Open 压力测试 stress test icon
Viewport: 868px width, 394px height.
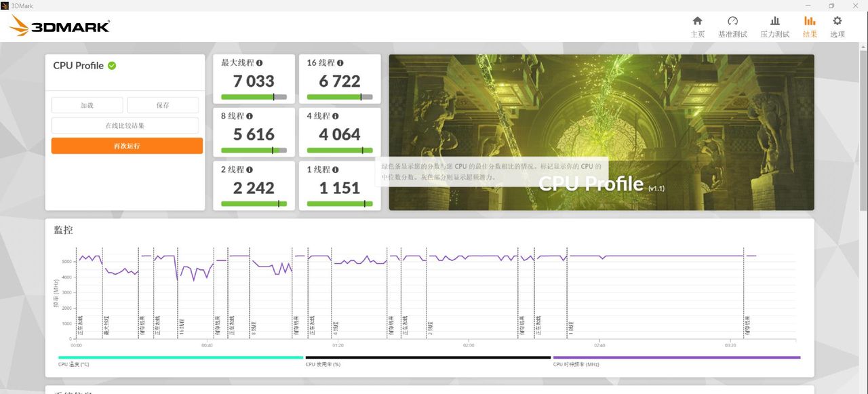[775, 21]
